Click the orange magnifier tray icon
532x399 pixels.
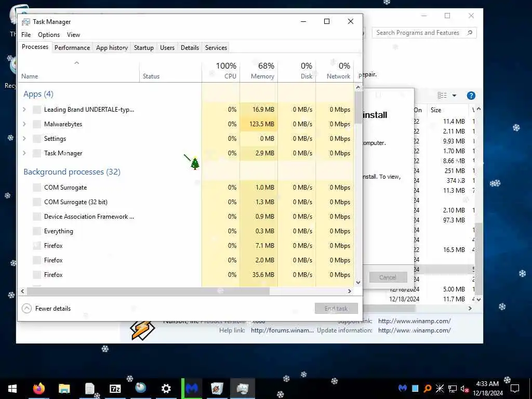pos(428,388)
